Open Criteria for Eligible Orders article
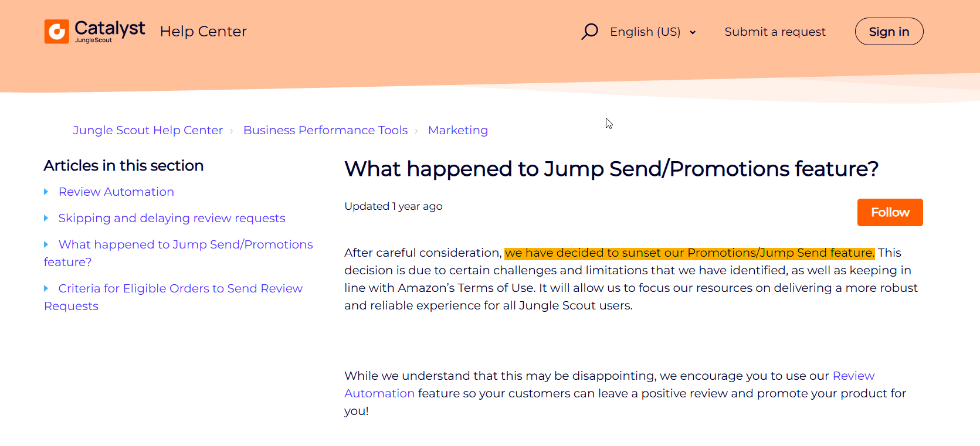The width and height of the screenshot is (980, 446). 181,288
